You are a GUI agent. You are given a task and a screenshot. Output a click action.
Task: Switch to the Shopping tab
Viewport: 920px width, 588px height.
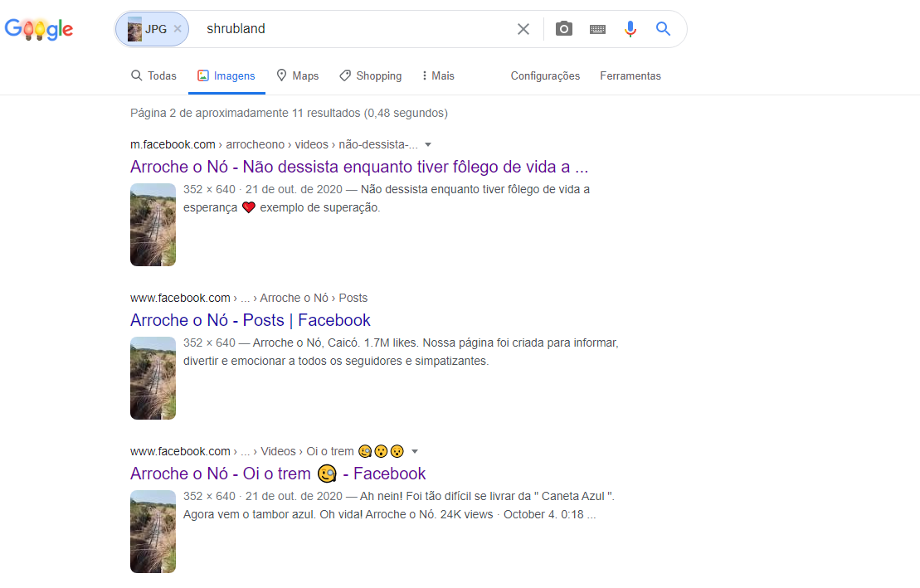click(371, 75)
